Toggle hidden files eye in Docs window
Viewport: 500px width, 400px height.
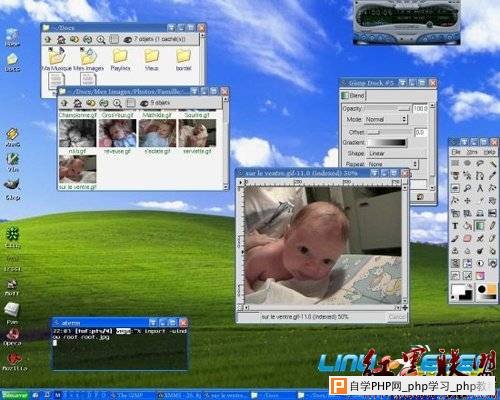pyautogui.click(x=127, y=40)
